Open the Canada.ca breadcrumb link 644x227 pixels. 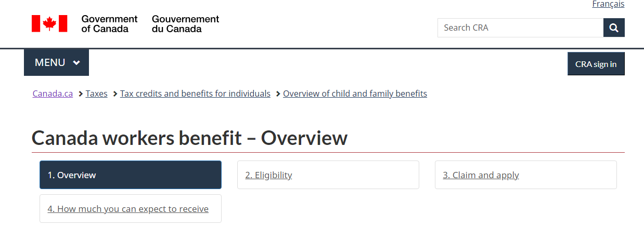pyautogui.click(x=53, y=94)
